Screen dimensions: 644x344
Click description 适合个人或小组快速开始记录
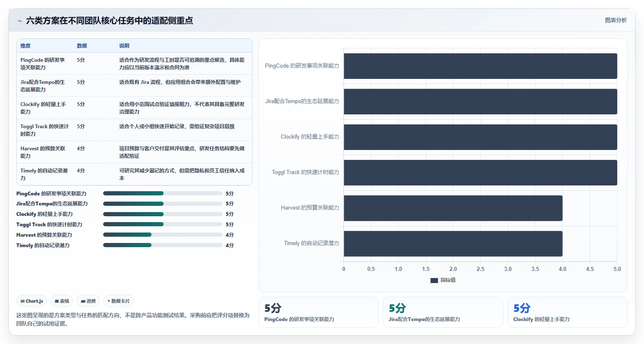(x=177, y=126)
